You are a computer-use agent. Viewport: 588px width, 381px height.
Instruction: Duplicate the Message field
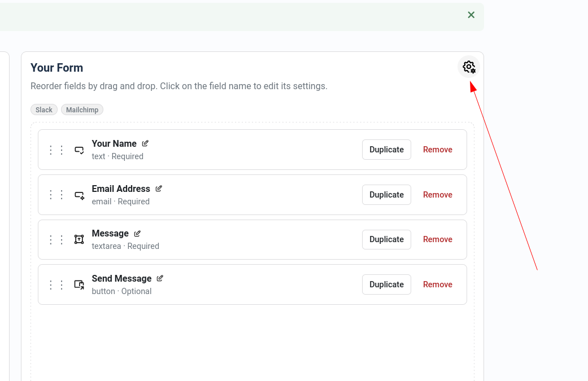[386, 239]
